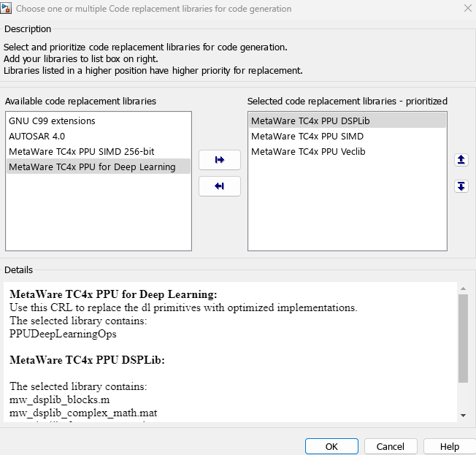Select MetaWare TC4x PPU SIMD 256-bit

tap(81, 151)
